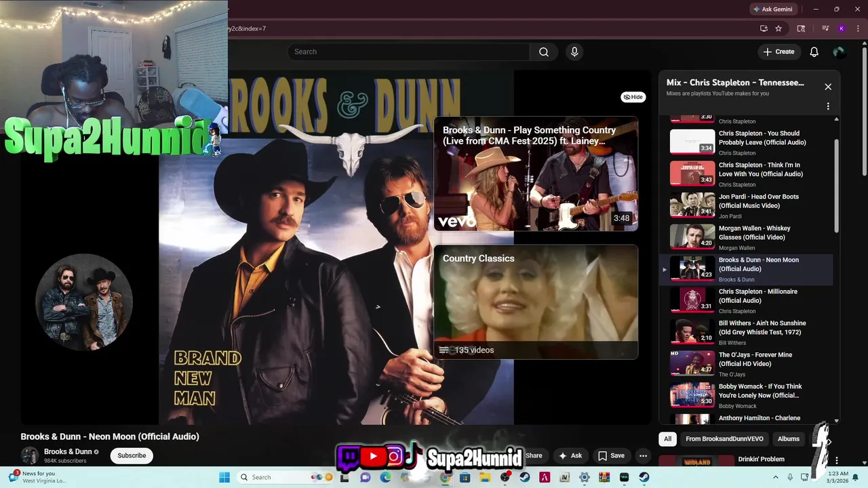This screenshot has width=868, height=488.
Task: Open Google Chrome taskbar icon
Action: 445,477
